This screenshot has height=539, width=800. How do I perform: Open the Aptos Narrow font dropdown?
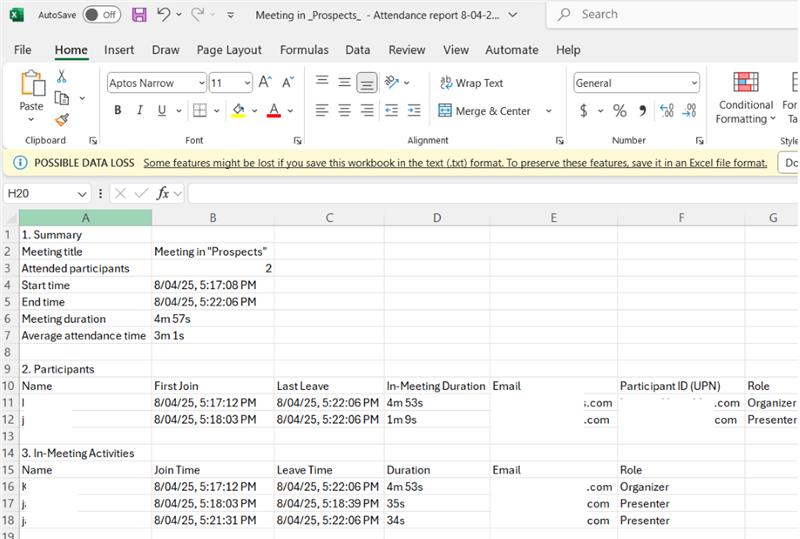[202, 83]
